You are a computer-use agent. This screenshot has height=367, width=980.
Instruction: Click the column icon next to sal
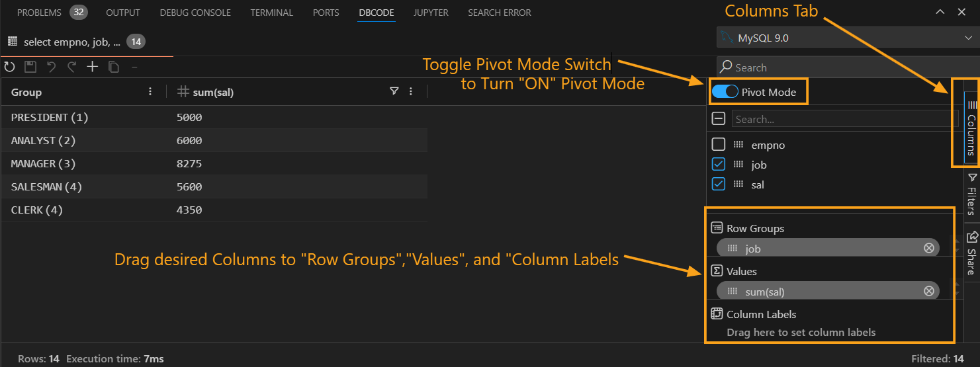pyautogui.click(x=738, y=184)
